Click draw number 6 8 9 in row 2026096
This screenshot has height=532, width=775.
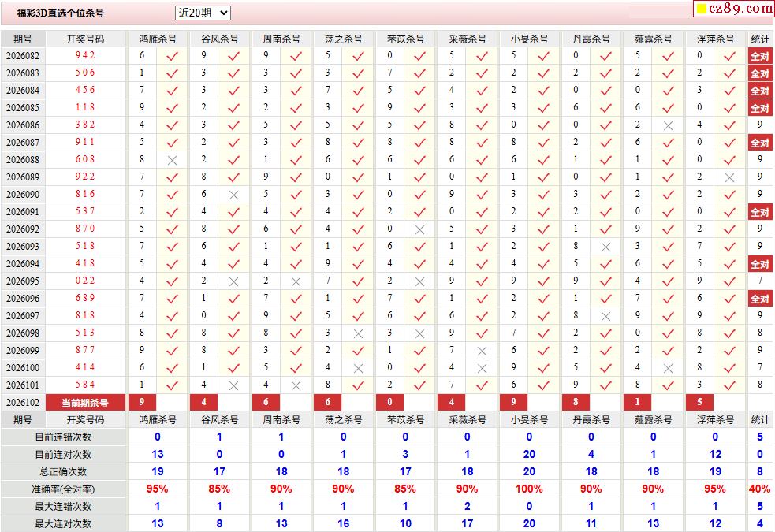(x=85, y=298)
